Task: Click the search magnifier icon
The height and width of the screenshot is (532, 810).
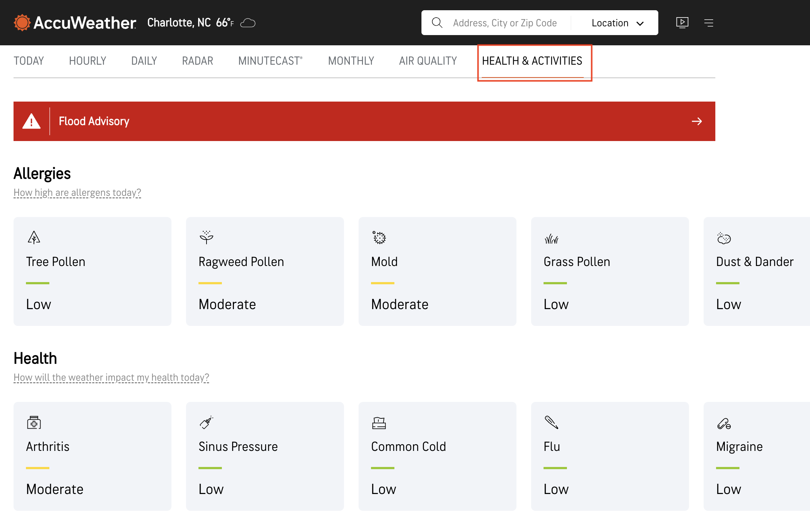Action: click(x=437, y=23)
